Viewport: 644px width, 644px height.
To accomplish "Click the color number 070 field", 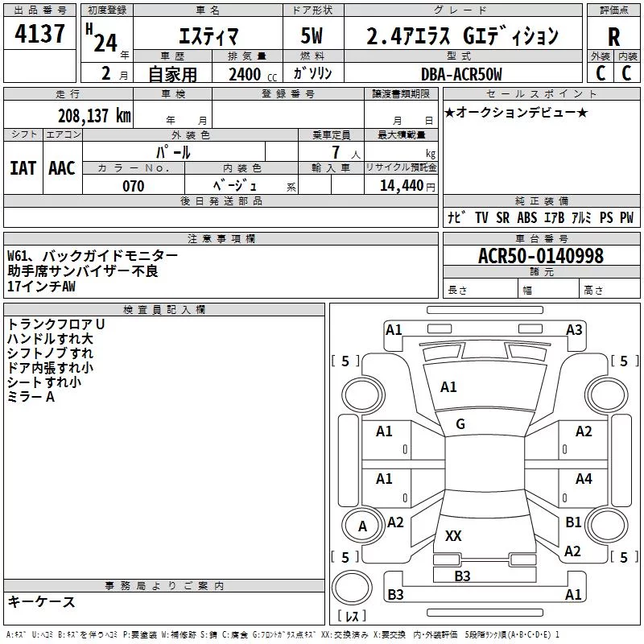I will 134,186.
